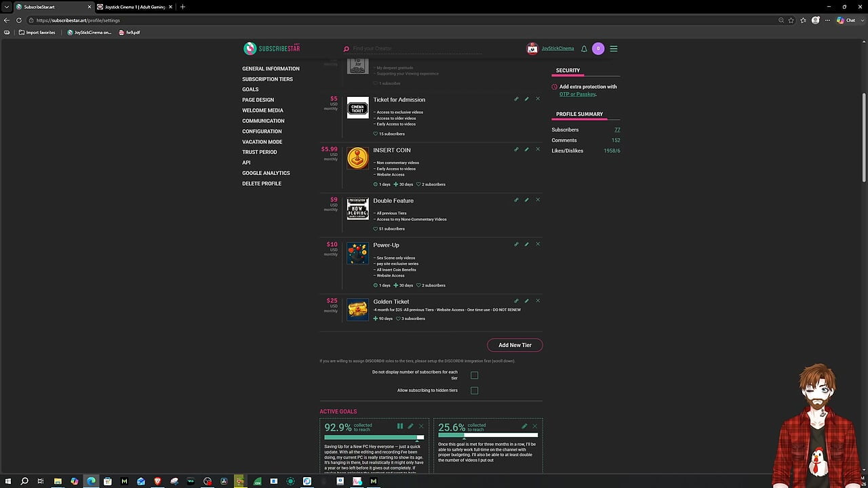Add New Tier button
The width and height of the screenshot is (868, 488).
click(515, 345)
